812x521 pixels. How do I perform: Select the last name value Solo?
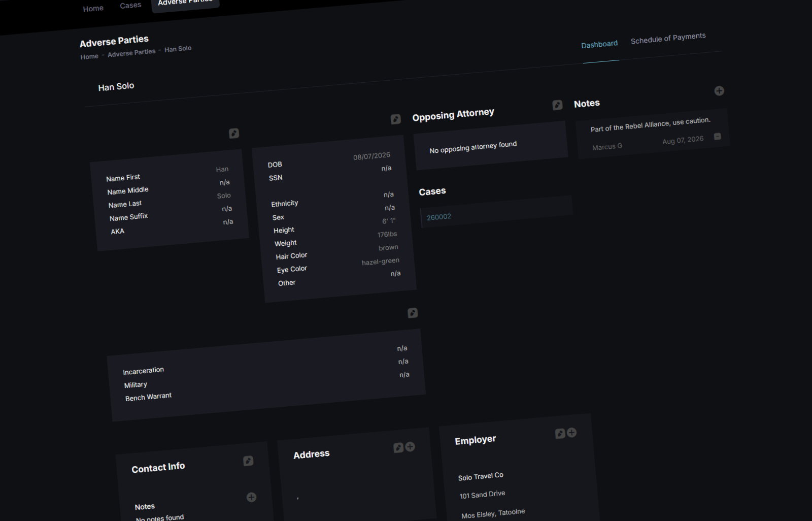point(224,196)
